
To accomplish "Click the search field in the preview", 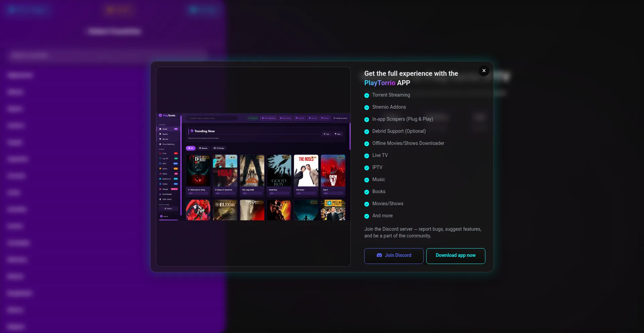I will pyautogui.click(x=211, y=118).
